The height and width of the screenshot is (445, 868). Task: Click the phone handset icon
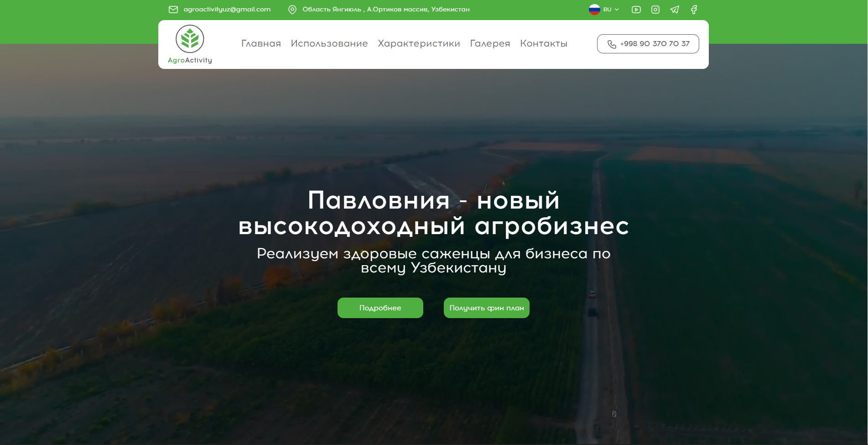coord(612,44)
